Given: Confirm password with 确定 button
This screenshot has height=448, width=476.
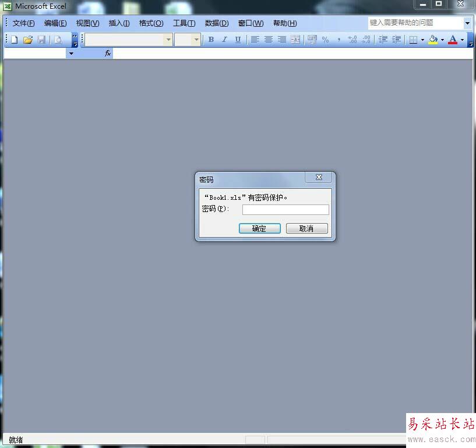Looking at the screenshot, I should click(259, 228).
